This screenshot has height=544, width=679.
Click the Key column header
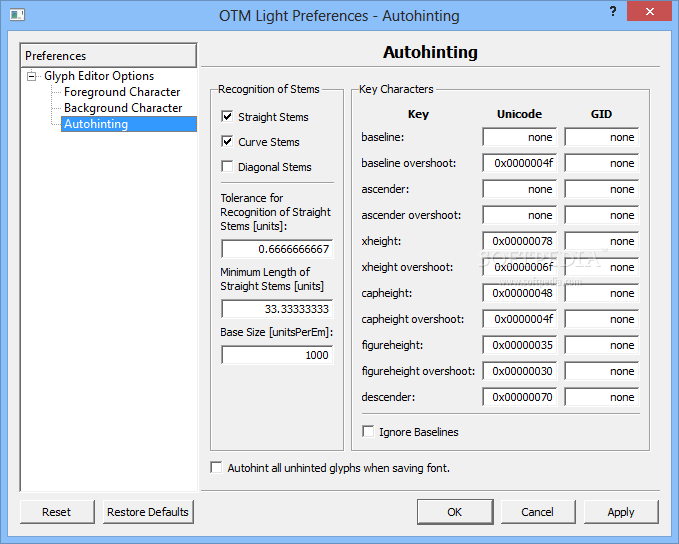[418, 114]
